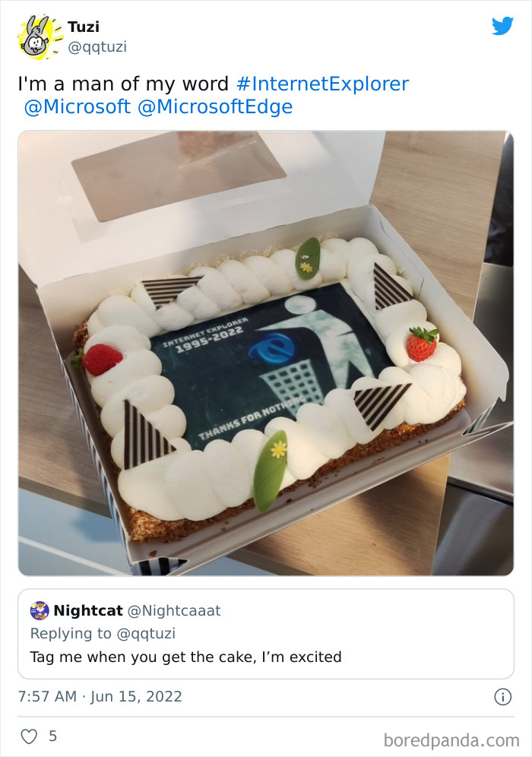Click the 'Replying to @qqtuzi' line
The image size is (532, 757).
[103, 633]
